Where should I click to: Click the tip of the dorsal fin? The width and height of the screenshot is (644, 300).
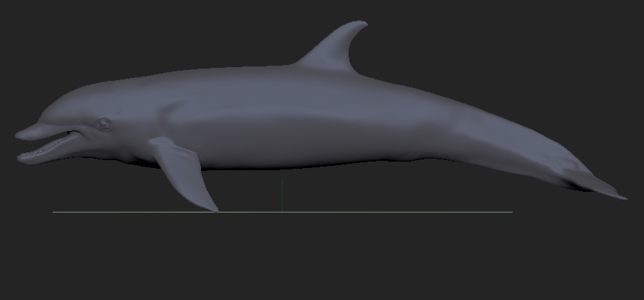click(362, 25)
